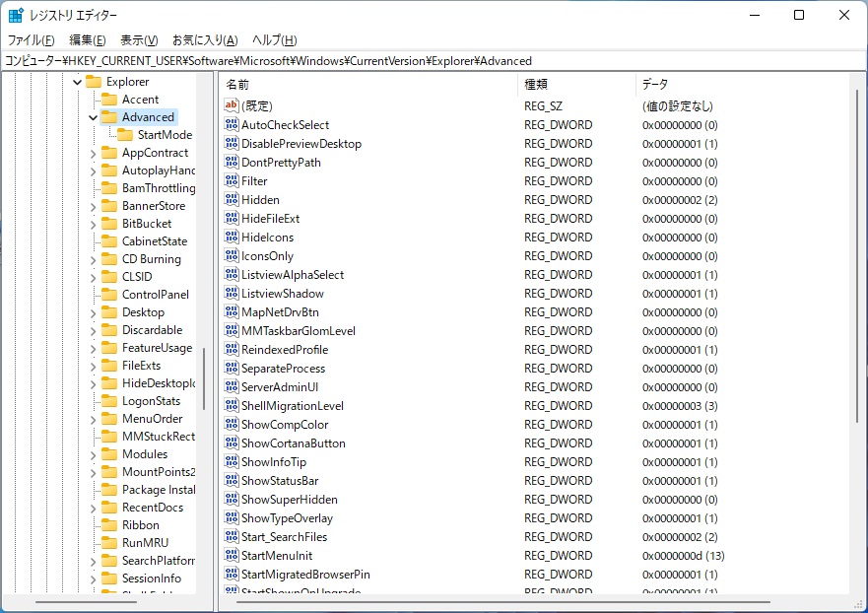Screen dimensions: 868x613
Task: Click the (既定) string value icon
Action: (x=232, y=105)
